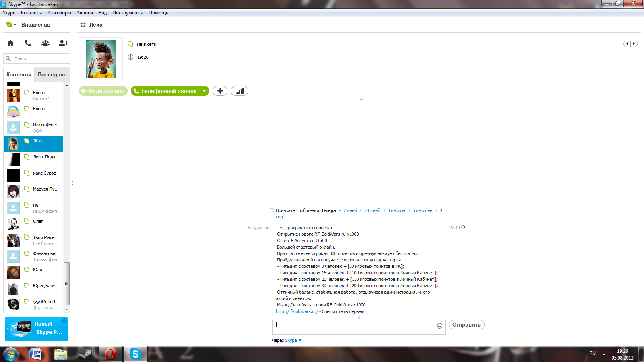The image size is (644, 362).
Task: Click the previous arrow in the profile pane
Action: click(627, 44)
